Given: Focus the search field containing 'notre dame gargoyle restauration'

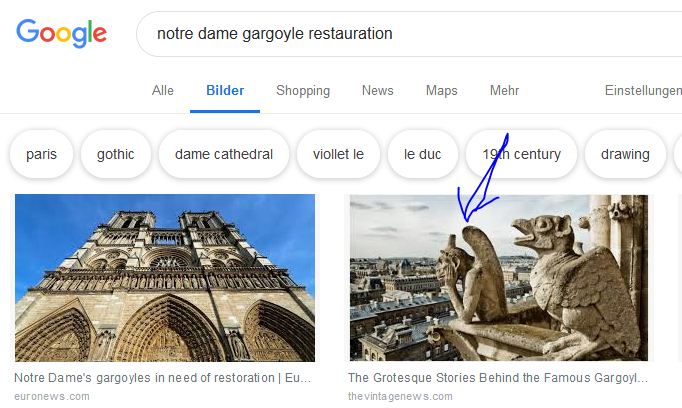Looking at the screenshot, I should tap(400, 34).
